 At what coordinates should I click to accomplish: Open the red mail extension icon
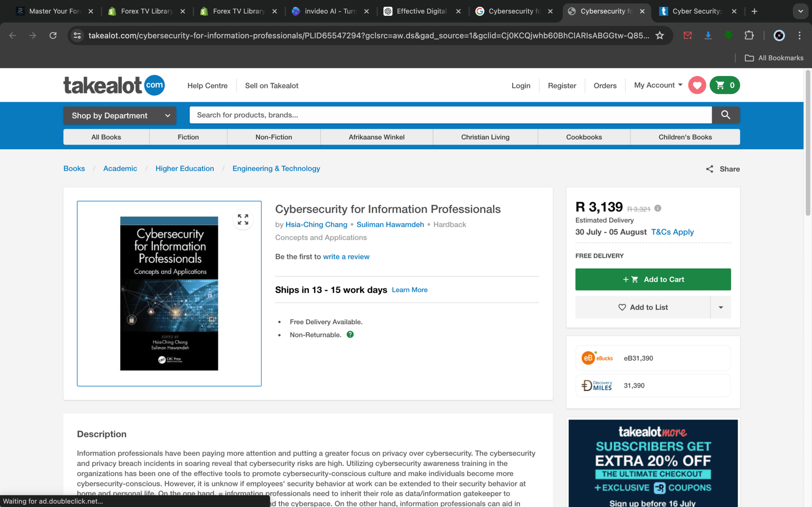tap(688, 35)
